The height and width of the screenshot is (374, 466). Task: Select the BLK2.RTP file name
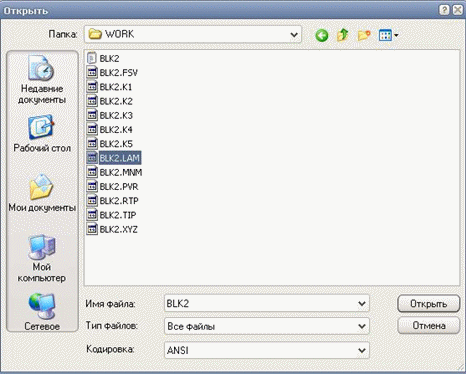[119, 201]
